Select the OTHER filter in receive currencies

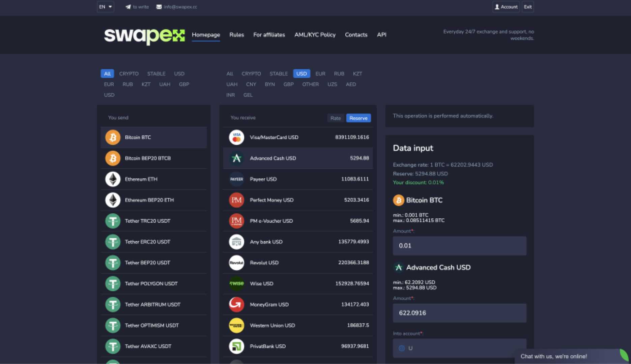pos(311,84)
